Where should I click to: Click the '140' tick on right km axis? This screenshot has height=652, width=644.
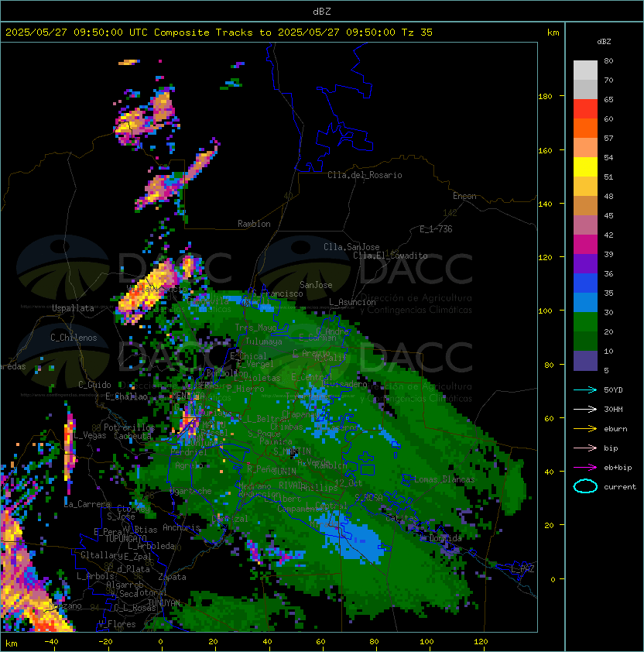[545, 204]
